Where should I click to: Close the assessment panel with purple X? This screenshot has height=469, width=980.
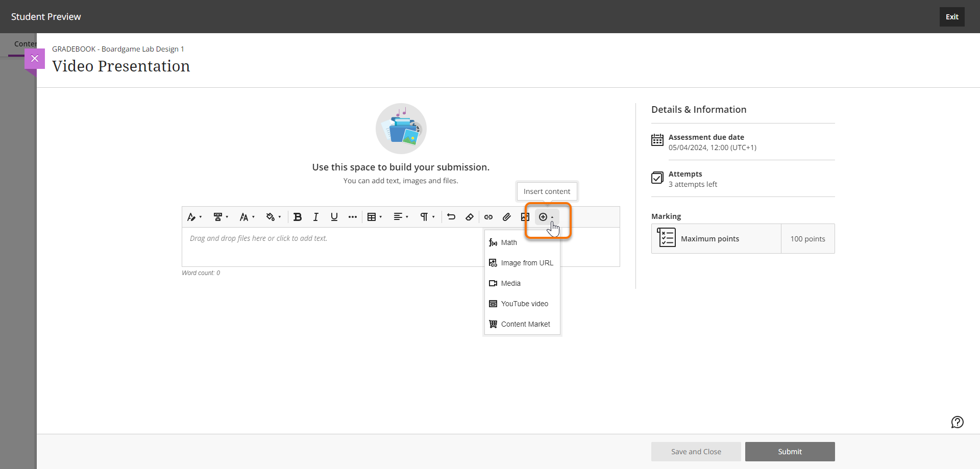[35, 59]
